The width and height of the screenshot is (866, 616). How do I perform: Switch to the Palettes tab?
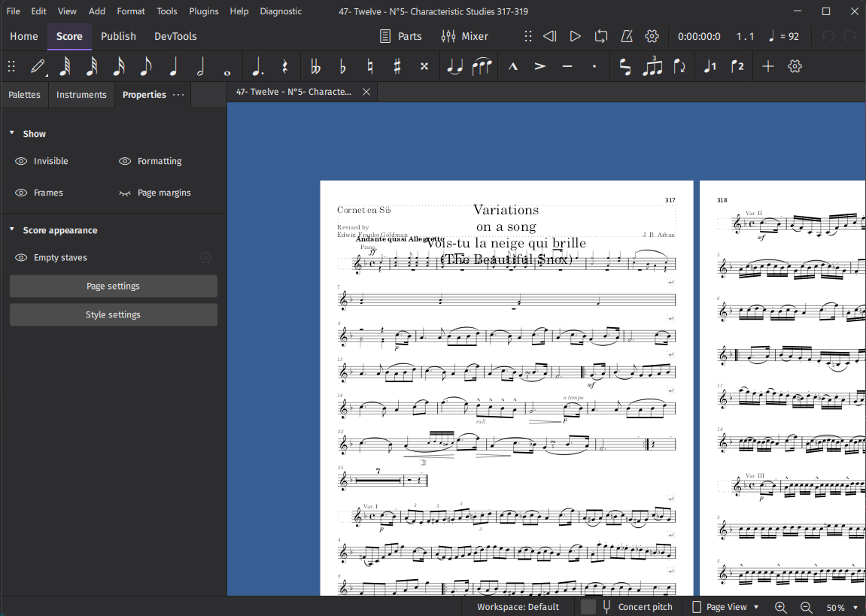pos(25,95)
